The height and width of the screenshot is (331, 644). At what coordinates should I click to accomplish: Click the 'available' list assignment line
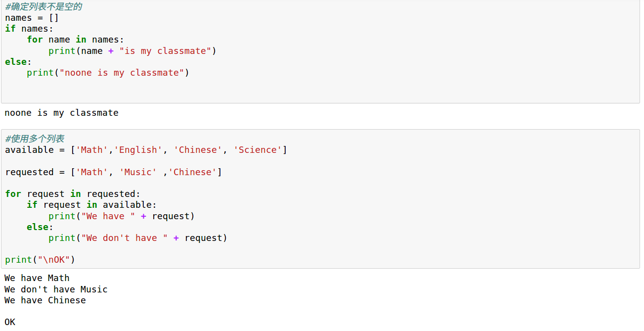pyautogui.click(x=146, y=150)
